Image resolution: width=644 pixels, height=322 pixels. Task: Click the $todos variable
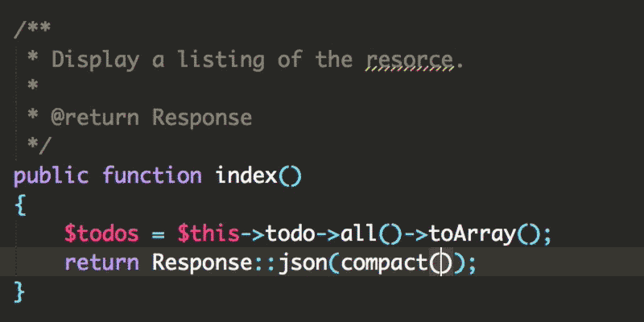pyautogui.click(x=102, y=233)
